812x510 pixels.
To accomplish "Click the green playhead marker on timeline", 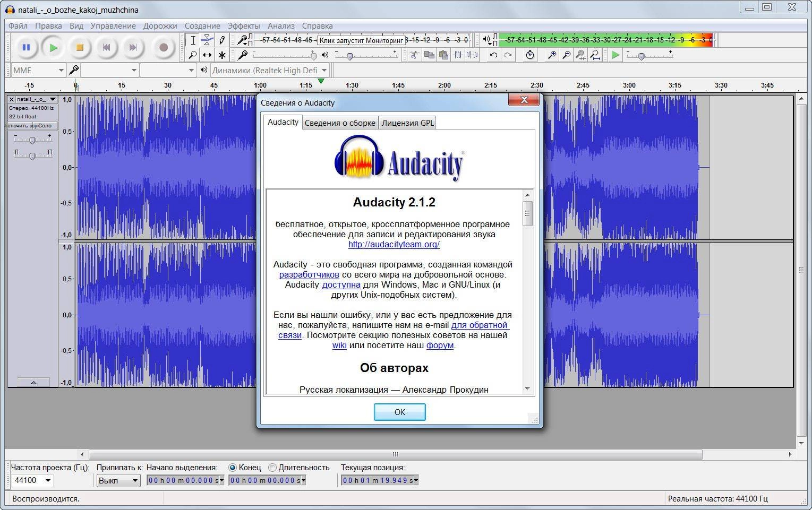I will (x=321, y=81).
